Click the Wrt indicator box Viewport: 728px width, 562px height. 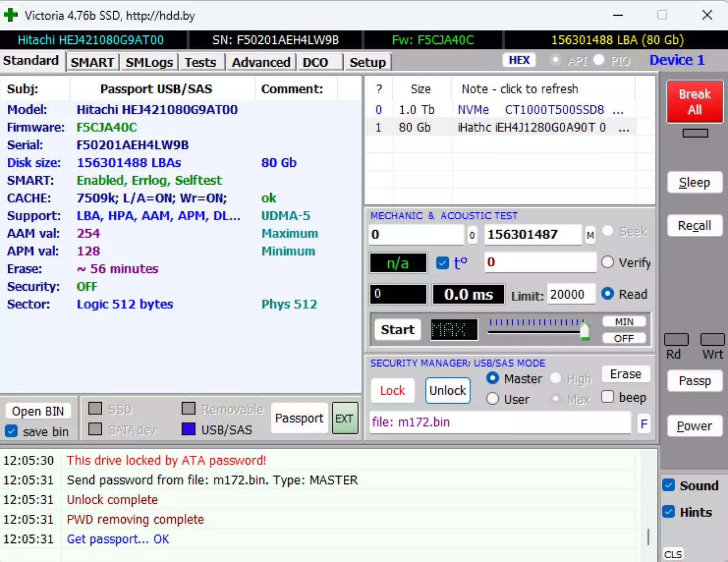coord(712,339)
